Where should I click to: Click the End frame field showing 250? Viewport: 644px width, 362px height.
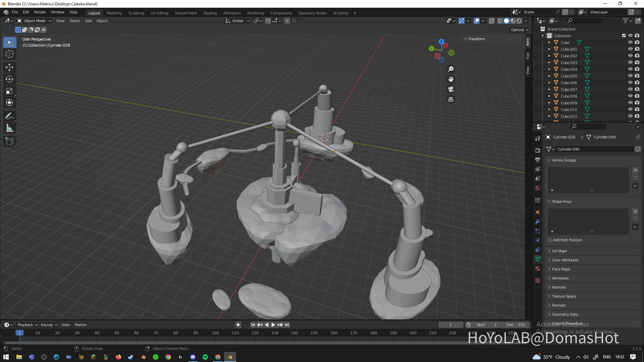[x=516, y=324]
